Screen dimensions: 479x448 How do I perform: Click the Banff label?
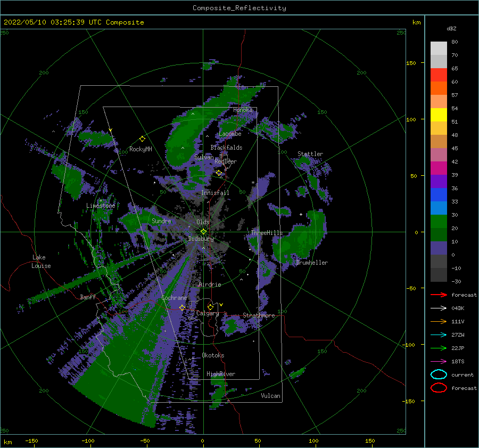(x=88, y=297)
